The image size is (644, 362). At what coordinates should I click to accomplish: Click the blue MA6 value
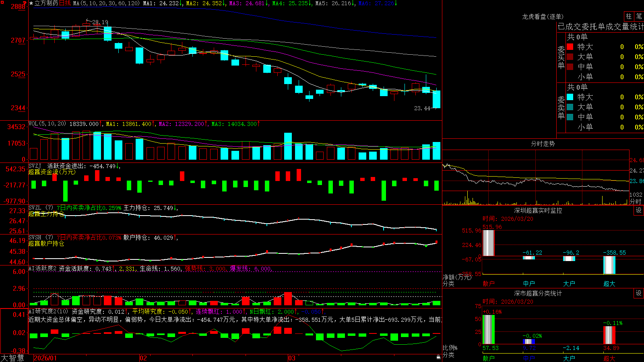pos(378,3)
